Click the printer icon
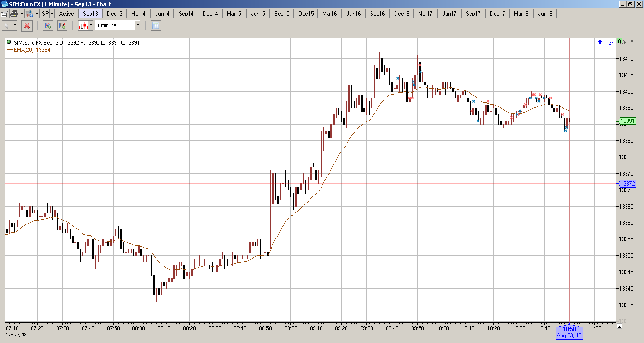Screen dimensions: 644x343 point(14,14)
